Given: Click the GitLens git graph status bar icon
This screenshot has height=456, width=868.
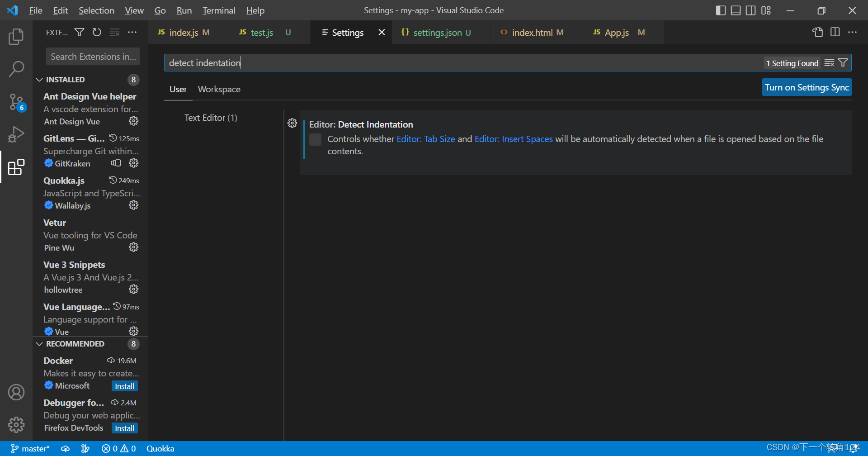Looking at the screenshot, I should pos(85,448).
